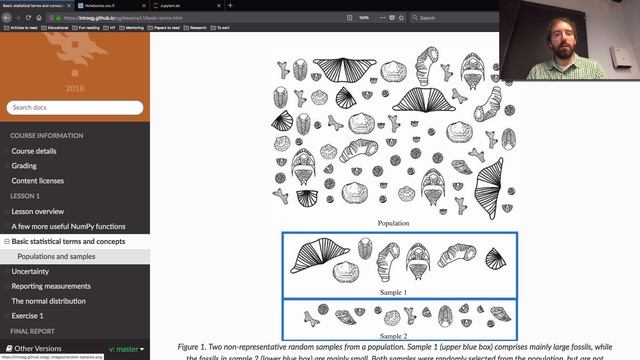Click the webcam video overlay
640x360 pixels.
tap(569, 40)
